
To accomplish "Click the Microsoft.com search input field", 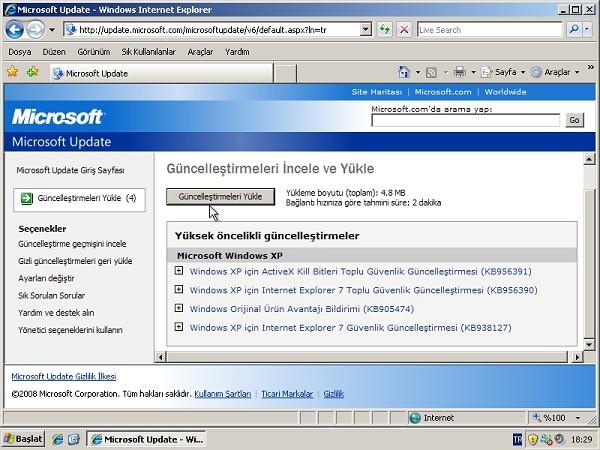I will point(466,120).
